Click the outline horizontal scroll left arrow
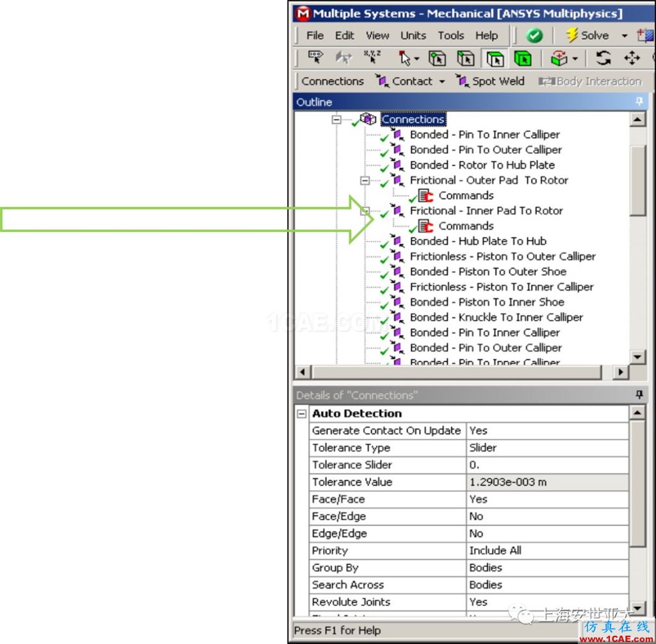Viewport: 656px width, 644px height. click(303, 372)
